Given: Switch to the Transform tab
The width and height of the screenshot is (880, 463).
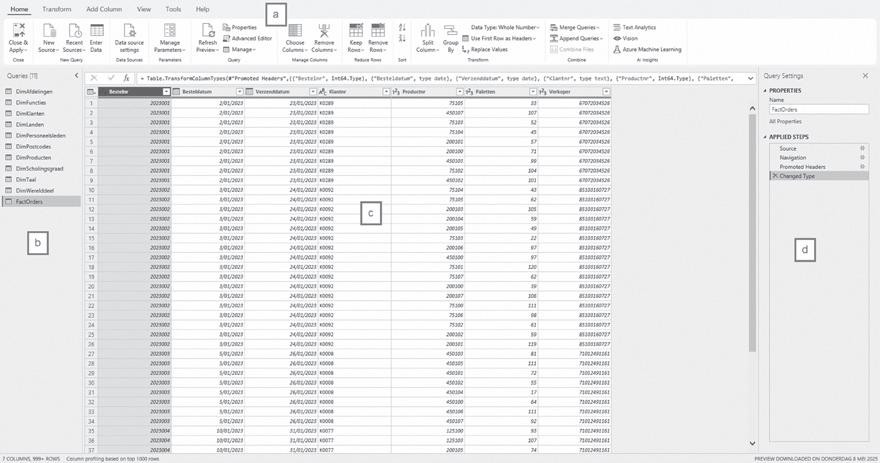Looking at the screenshot, I should [x=57, y=10].
